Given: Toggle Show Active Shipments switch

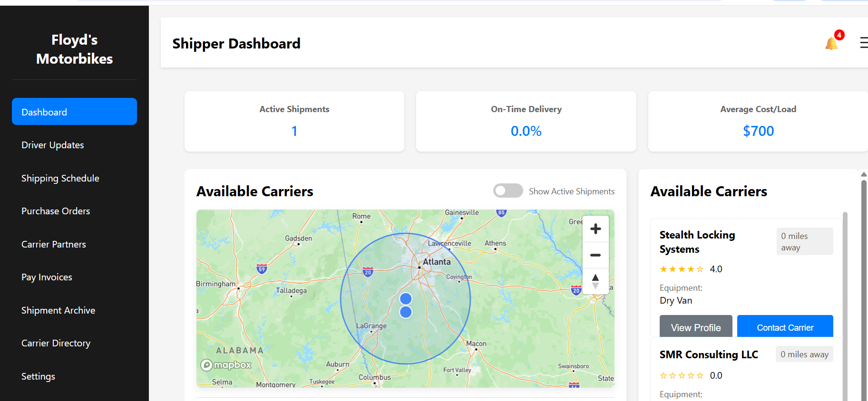Looking at the screenshot, I should click(508, 191).
